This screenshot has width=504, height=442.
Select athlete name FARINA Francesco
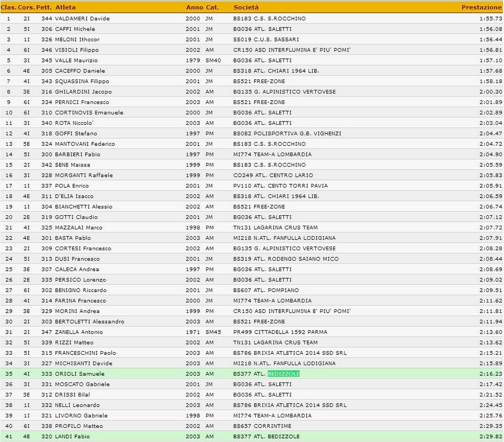81,301
